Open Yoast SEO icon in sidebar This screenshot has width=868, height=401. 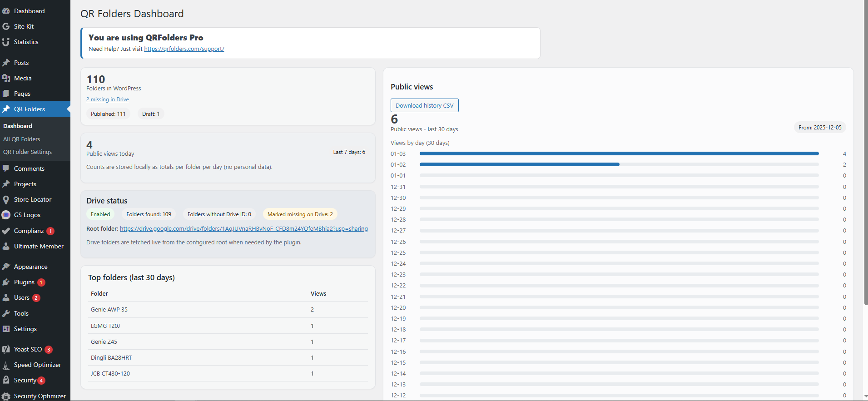tap(6, 349)
